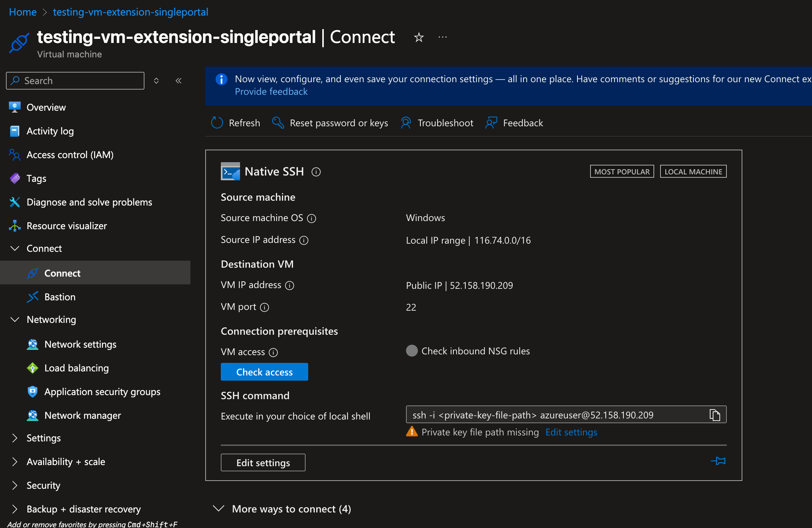This screenshot has height=528, width=812.
Task: Open Edit settings for private key path
Action: [x=571, y=432]
